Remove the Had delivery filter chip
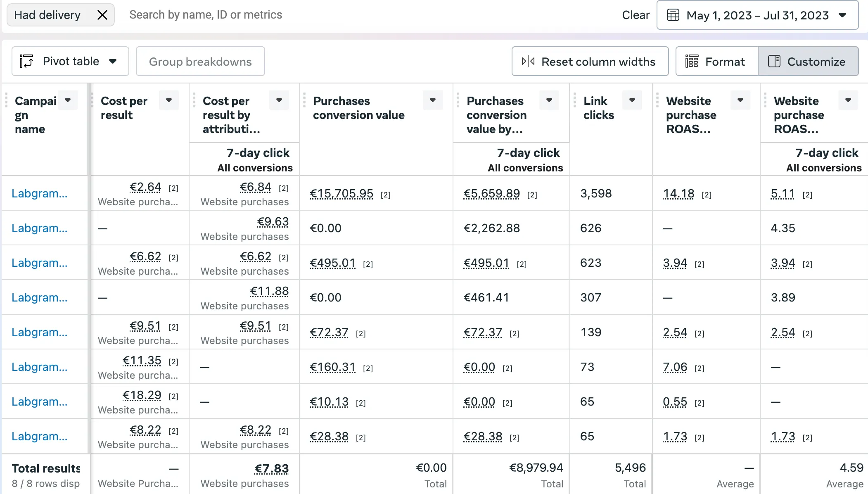The height and width of the screenshot is (494, 868). click(102, 15)
